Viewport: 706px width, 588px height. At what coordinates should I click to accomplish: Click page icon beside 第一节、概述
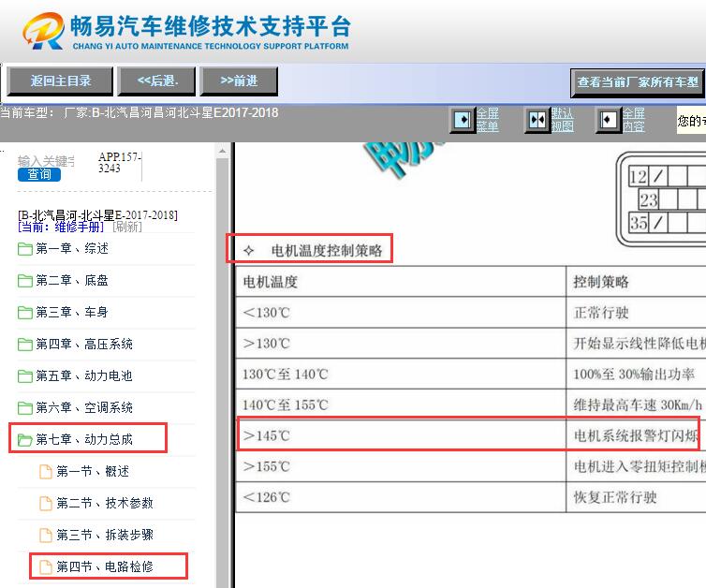(46, 471)
